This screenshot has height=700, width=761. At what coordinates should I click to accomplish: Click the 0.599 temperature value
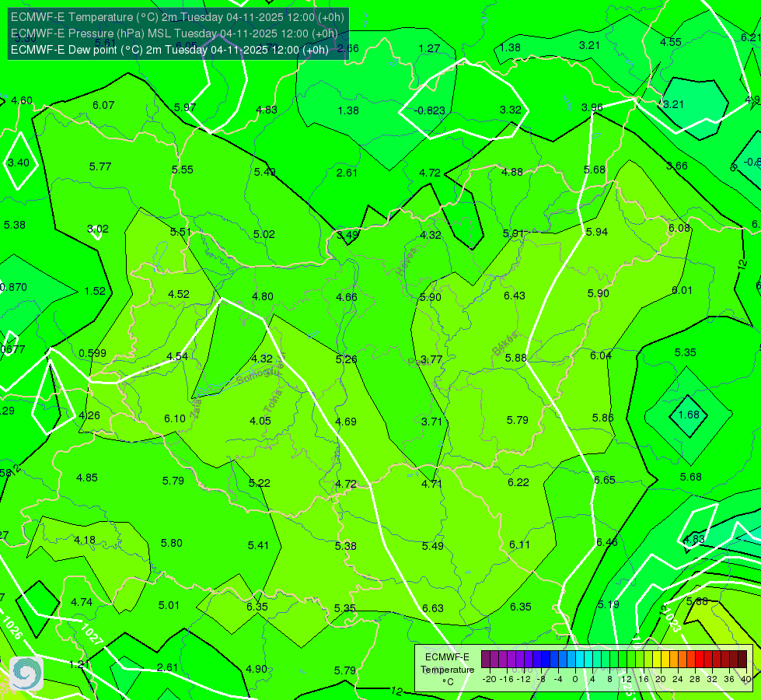pyautogui.click(x=93, y=353)
